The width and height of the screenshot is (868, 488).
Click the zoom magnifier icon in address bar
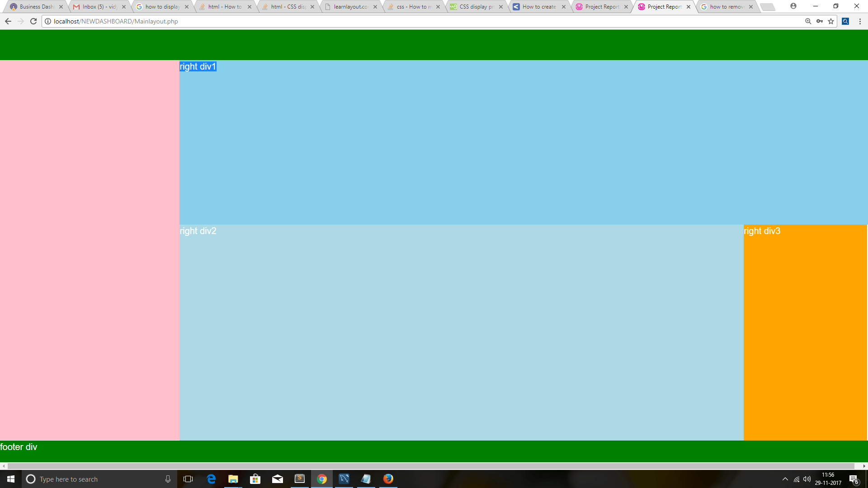808,21
